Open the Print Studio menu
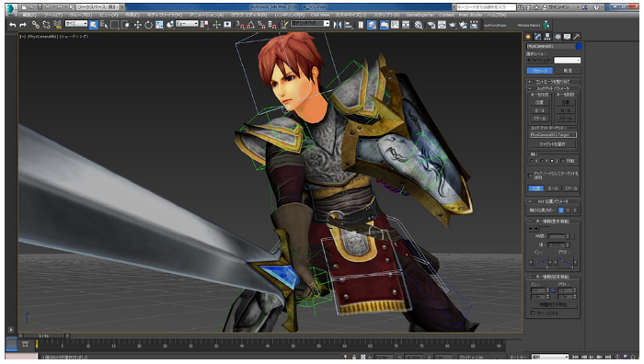 pyautogui.click(x=470, y=16)
